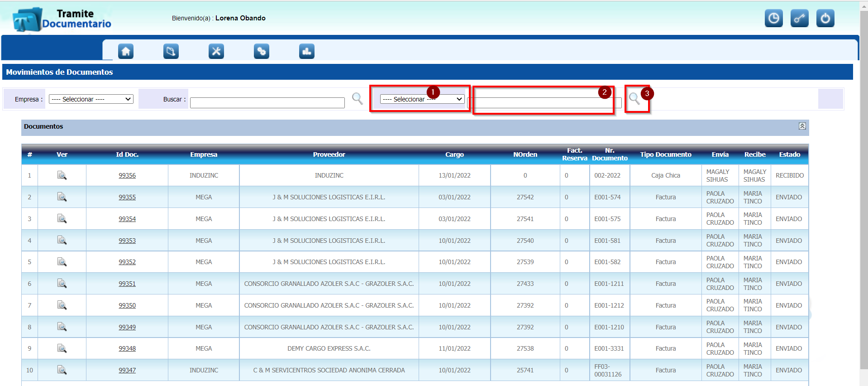The width and height of the screenshot is (868, 386).
Task: Click the NOrden column header
Action: pos(525,154)
